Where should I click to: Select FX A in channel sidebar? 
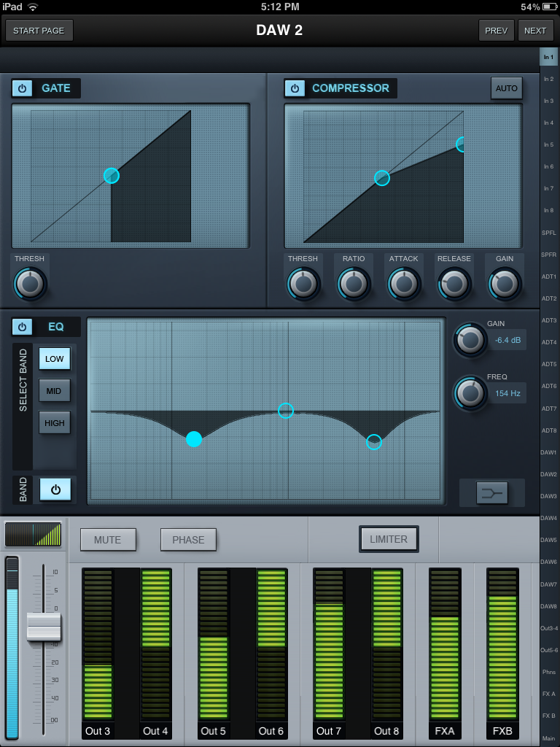[548, 694]
